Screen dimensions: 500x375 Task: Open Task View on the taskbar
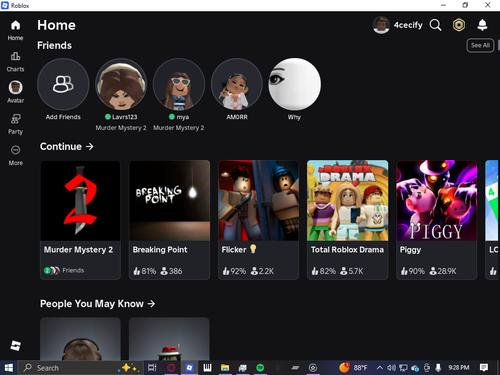tap(152, 368)
